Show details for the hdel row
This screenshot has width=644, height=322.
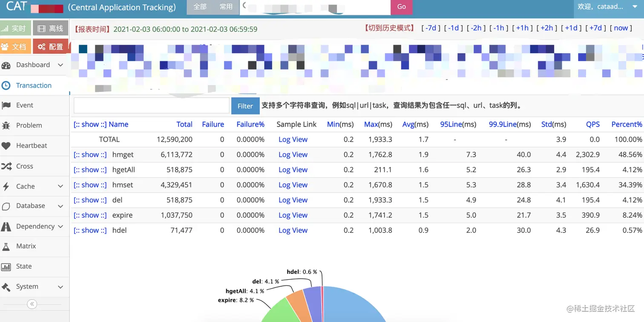point(90,230)
